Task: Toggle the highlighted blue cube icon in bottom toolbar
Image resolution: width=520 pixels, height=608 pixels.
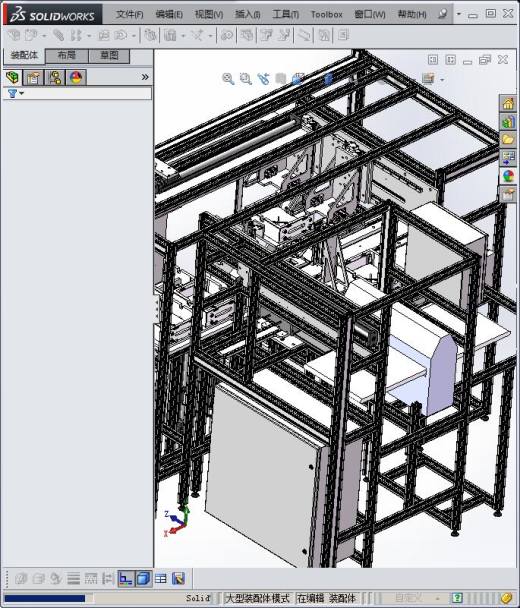Action: (143, 579)
